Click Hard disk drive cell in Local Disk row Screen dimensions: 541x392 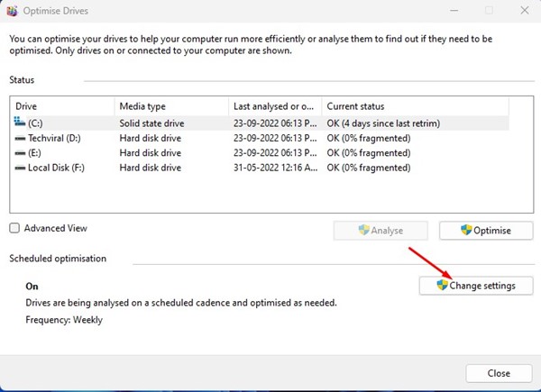151,168
